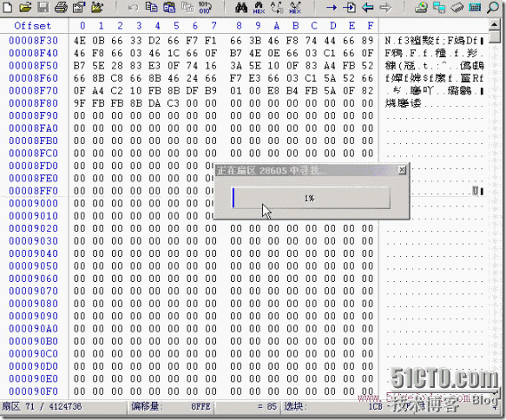Click decoded text of row 00008F60

click(434, 78)
